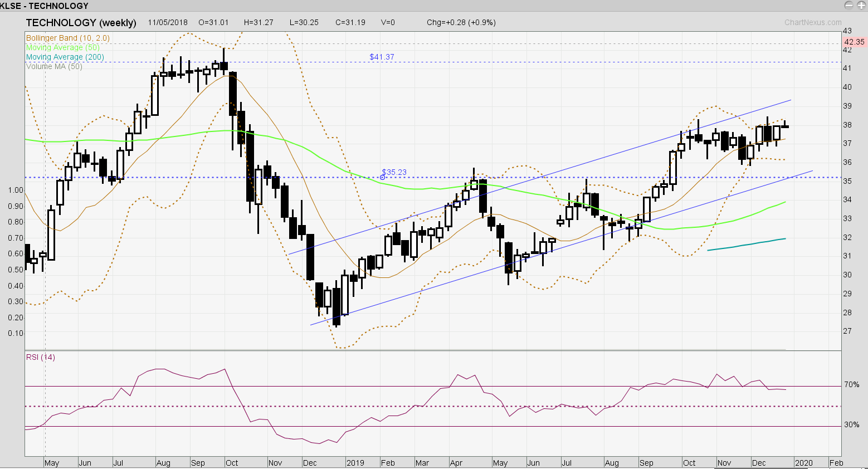Select the Volume MA (50) legend entry
Viewport: 868px width, 469px height.
(53, 66)
